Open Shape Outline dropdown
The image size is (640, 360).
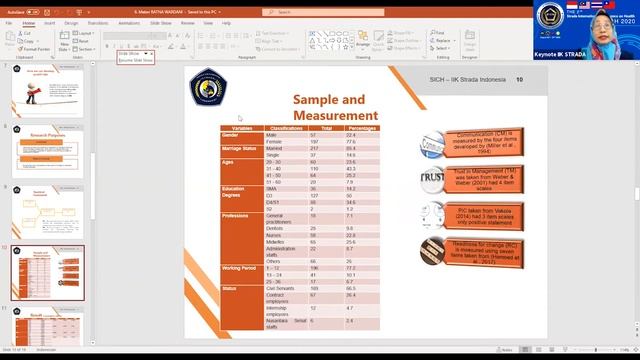(x=404, y=41)
